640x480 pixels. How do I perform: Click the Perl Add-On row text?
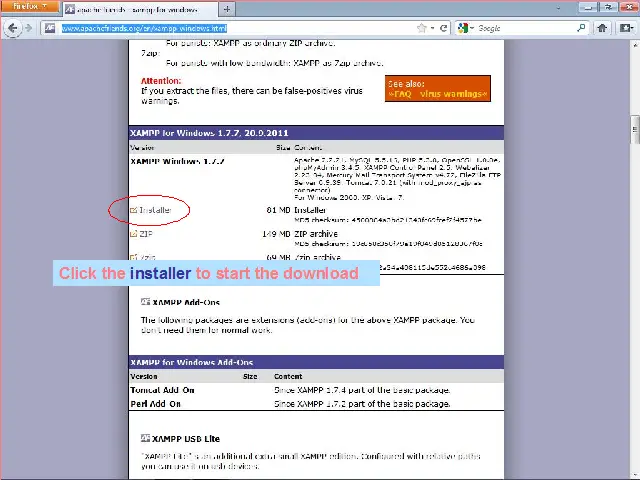[156, 404]
